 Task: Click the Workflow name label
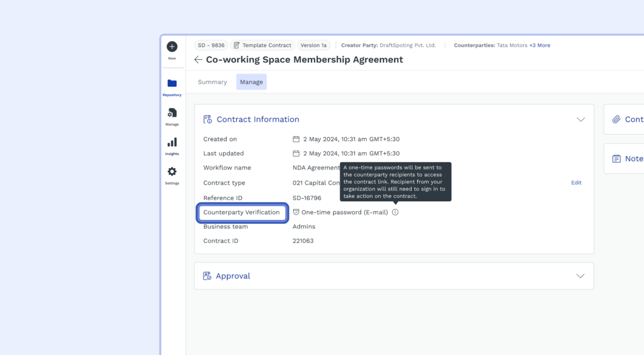click(227, 168)
